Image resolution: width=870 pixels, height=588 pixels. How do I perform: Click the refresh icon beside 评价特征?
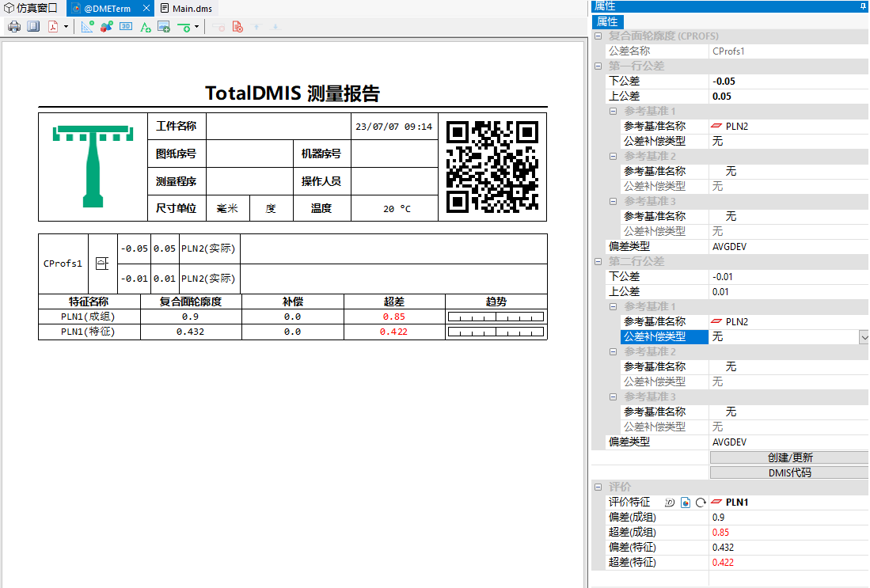tap(701, 503)
